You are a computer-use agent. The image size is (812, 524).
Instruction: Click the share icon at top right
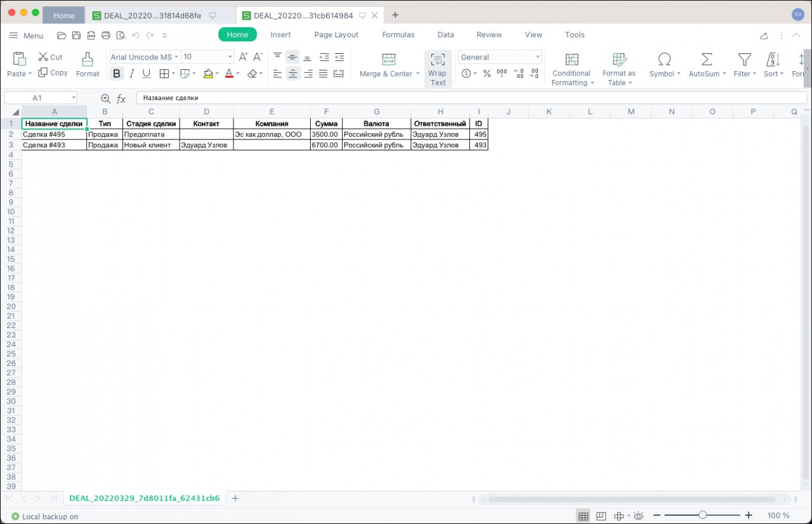764,36
